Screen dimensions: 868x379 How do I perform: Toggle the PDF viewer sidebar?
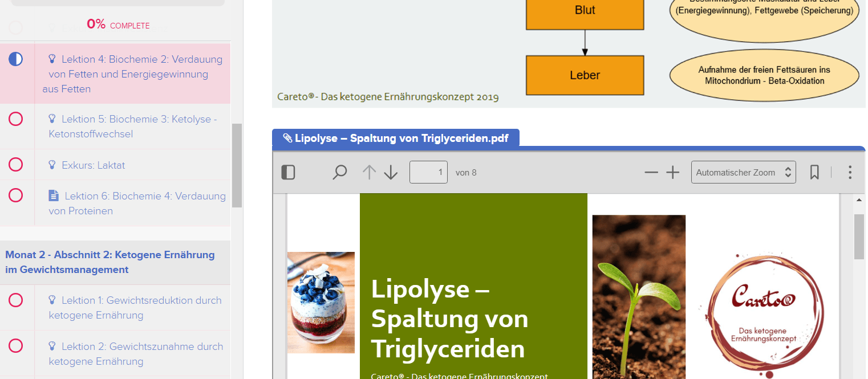289,172
